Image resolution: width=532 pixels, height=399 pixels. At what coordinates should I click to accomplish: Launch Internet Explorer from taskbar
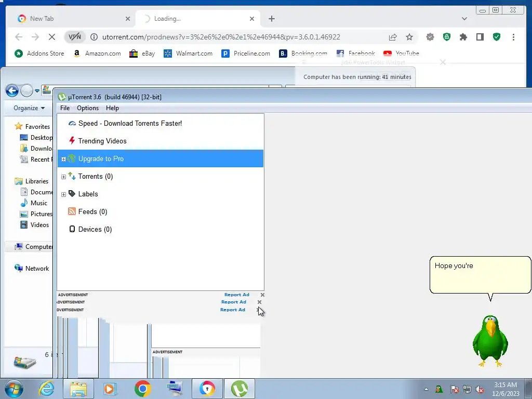point(46,389)
